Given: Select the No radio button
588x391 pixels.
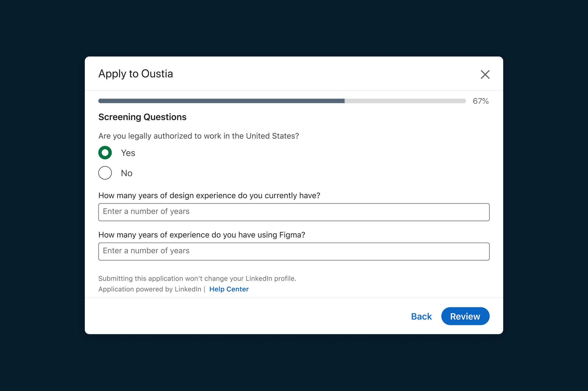Looking at the screenshot, I should [105, 173].
